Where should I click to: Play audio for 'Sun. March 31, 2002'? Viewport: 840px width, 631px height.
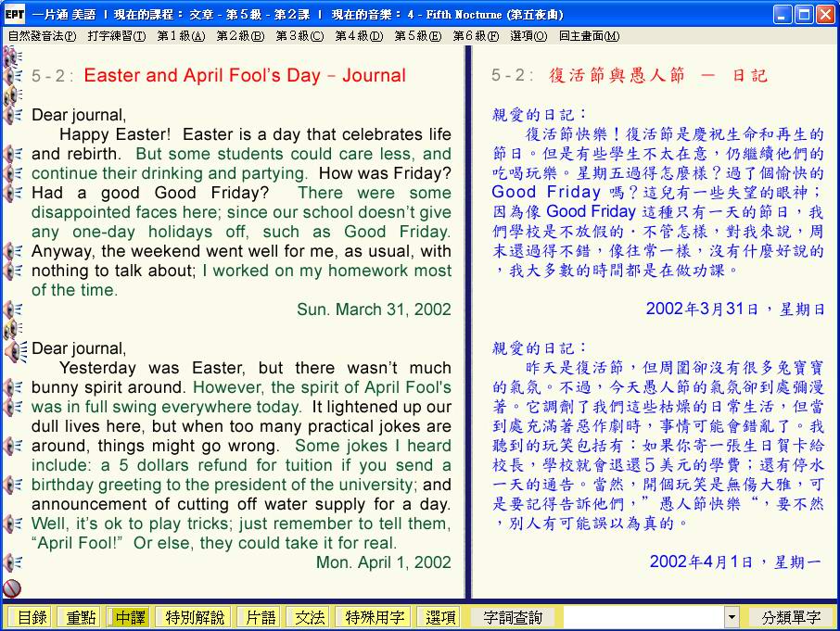pyautogui.click(x=12, y=309)
